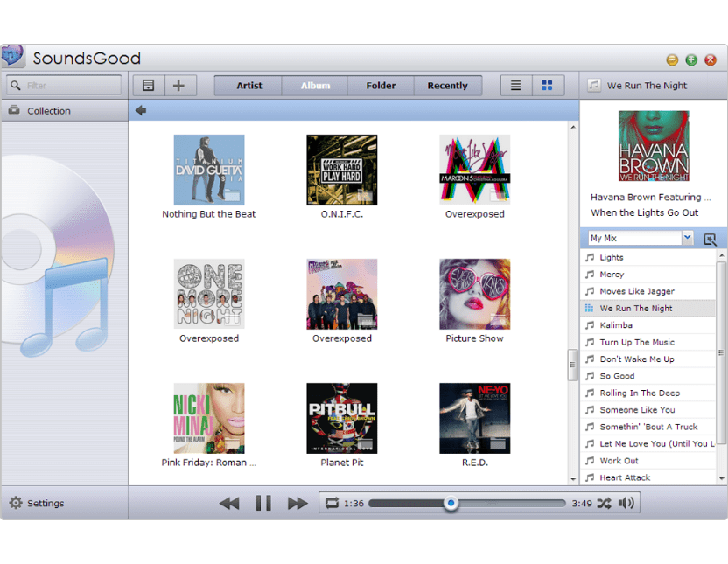Toggle shuffle playback

(x=605, y=503)
